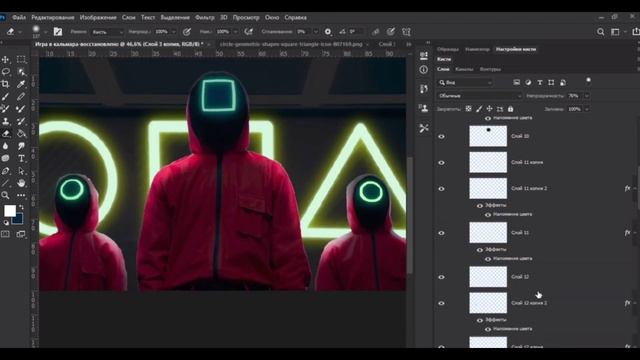
Task: Open layer fill dropdown arrow
Action: (x=587, y=109)
